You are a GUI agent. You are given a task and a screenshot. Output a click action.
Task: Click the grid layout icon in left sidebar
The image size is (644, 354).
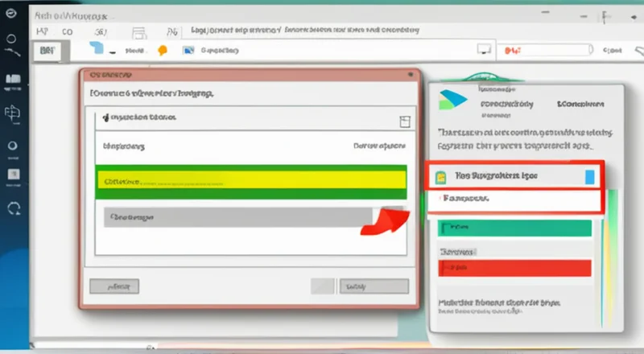[x=14, y=113]
